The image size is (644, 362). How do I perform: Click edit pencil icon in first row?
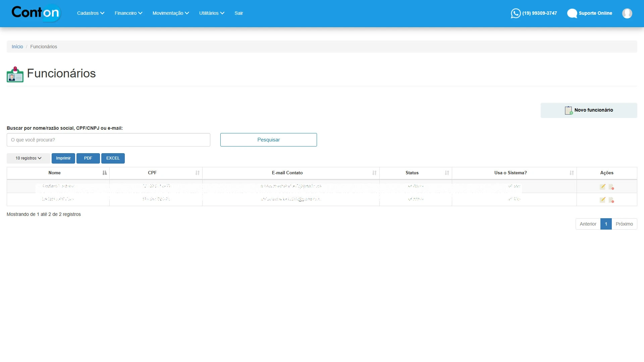(x=602, y=187)
